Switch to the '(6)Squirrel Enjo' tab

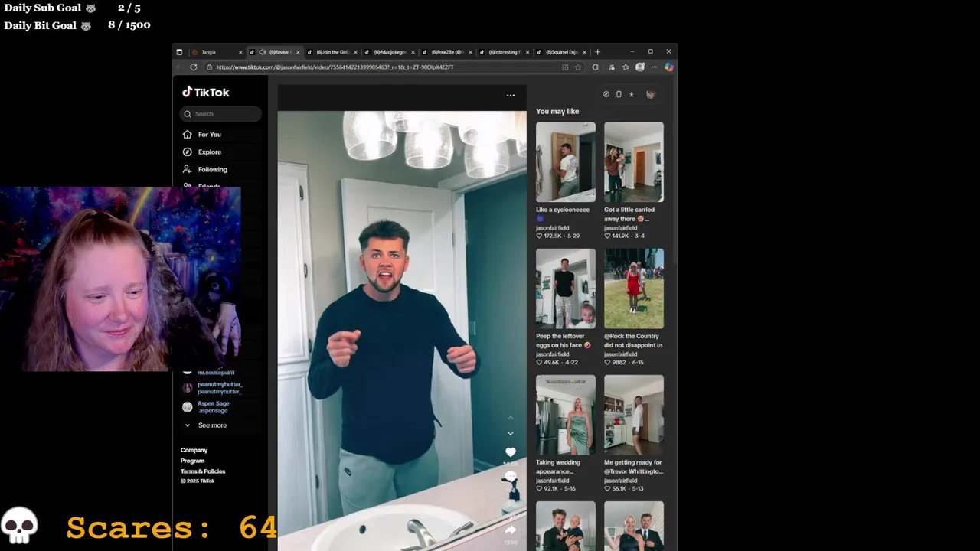tap(562, 52)
